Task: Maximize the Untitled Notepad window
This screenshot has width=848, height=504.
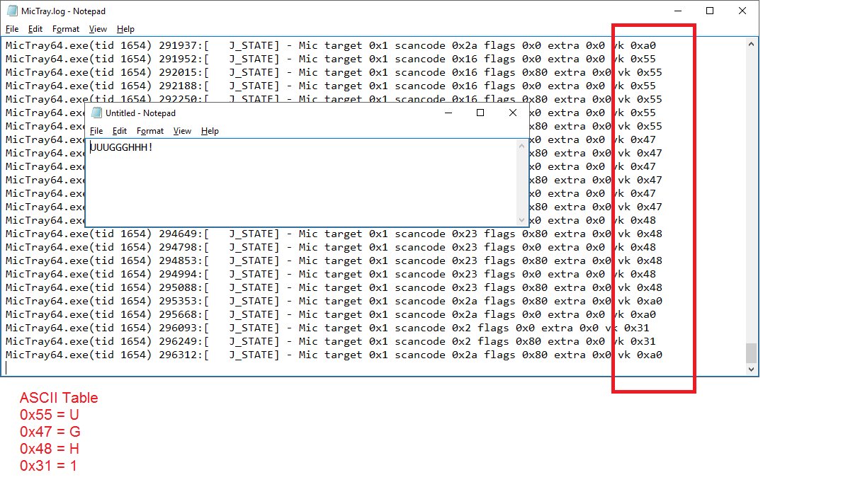Action: pos(480,113)
